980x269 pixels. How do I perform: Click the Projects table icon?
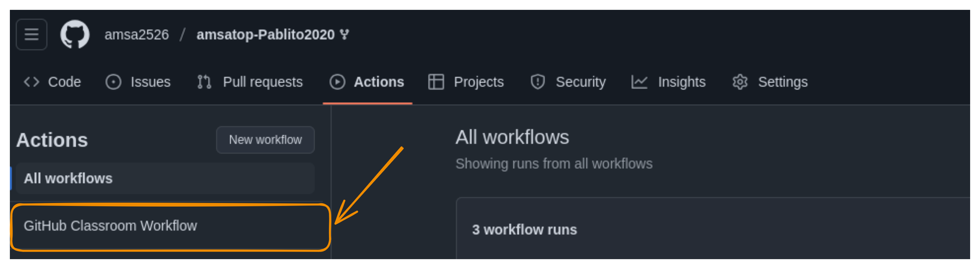436,82
